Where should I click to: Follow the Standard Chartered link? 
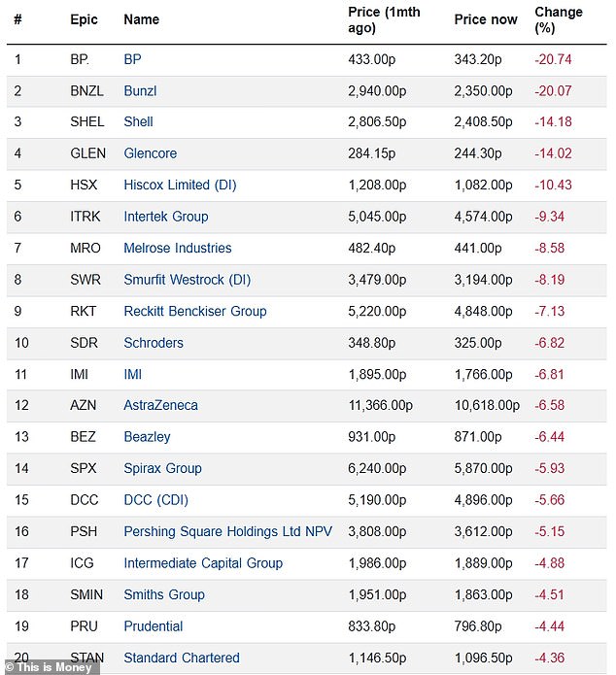click(181, 658)
